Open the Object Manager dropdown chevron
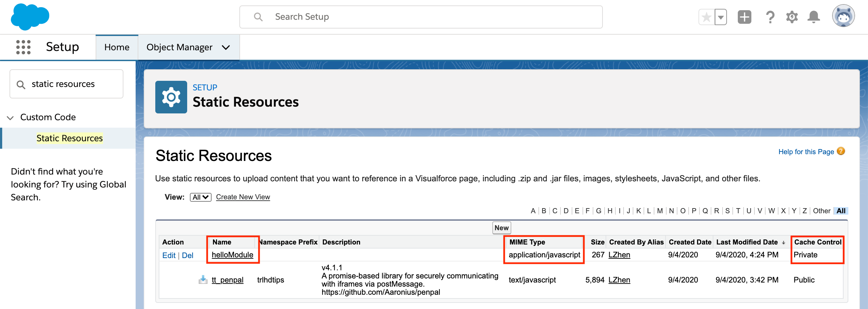The width and height of the screenshot is (868, 309). point(226,48)
